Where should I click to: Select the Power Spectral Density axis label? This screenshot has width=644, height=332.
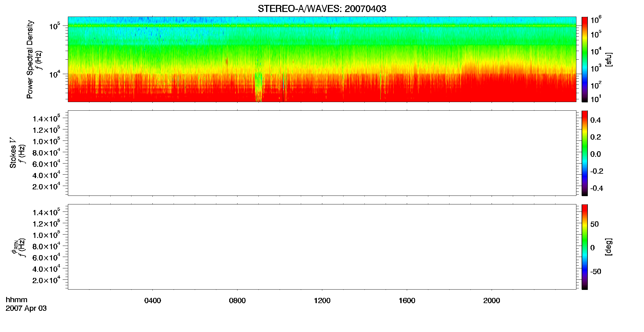[30, 59]
